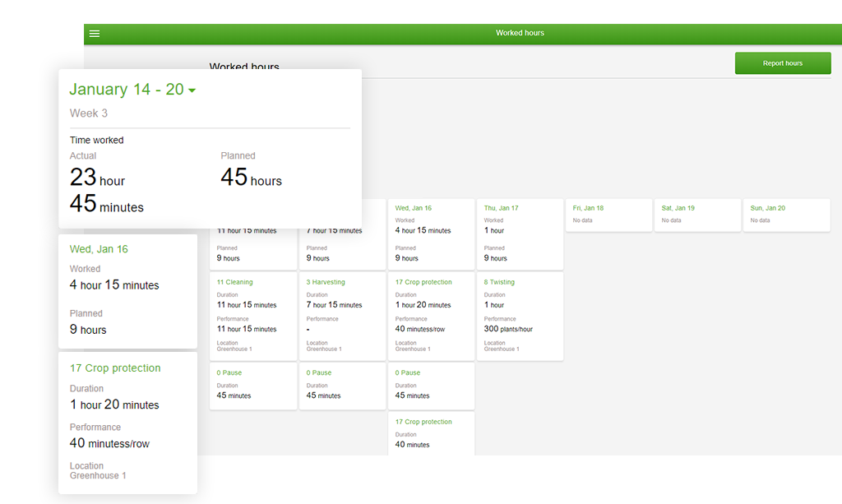Click the enlarged 17 Crop protection callout title

tap(115, 368)
